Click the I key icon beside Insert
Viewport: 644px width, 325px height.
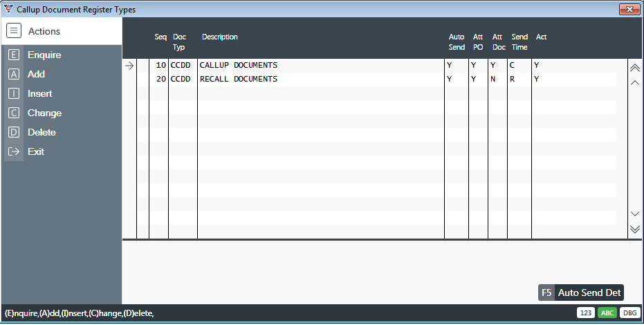[x=14, y=93]
